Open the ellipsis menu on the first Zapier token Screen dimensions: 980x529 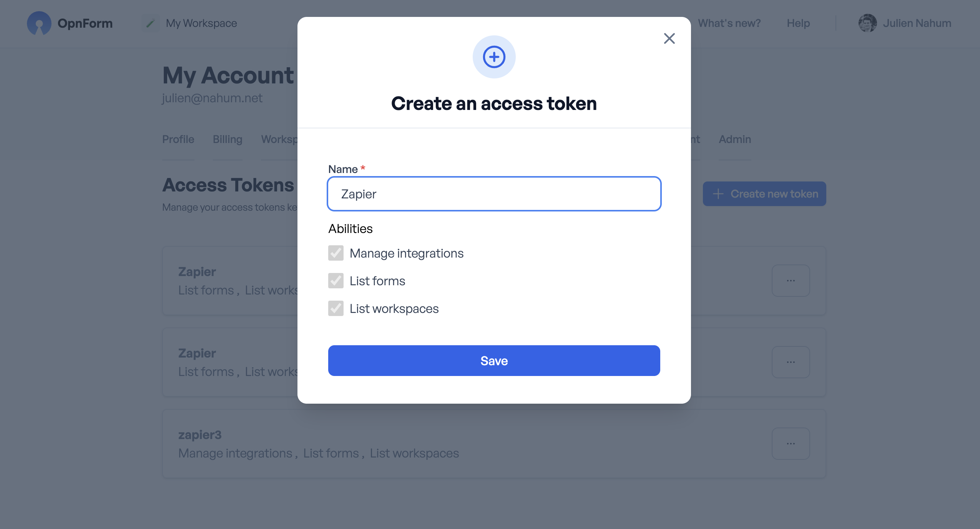(x=791, y=281)
